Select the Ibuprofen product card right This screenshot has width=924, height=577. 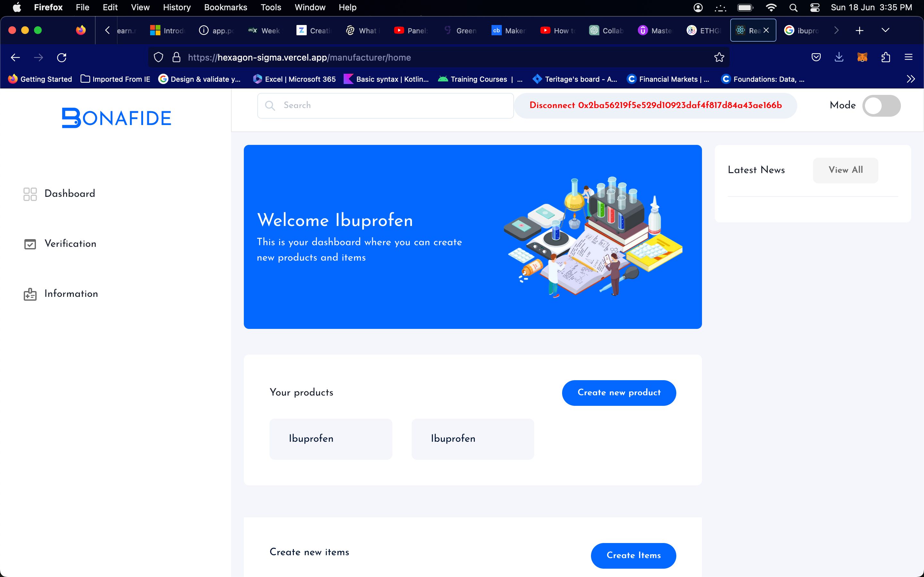coord(472,439)
